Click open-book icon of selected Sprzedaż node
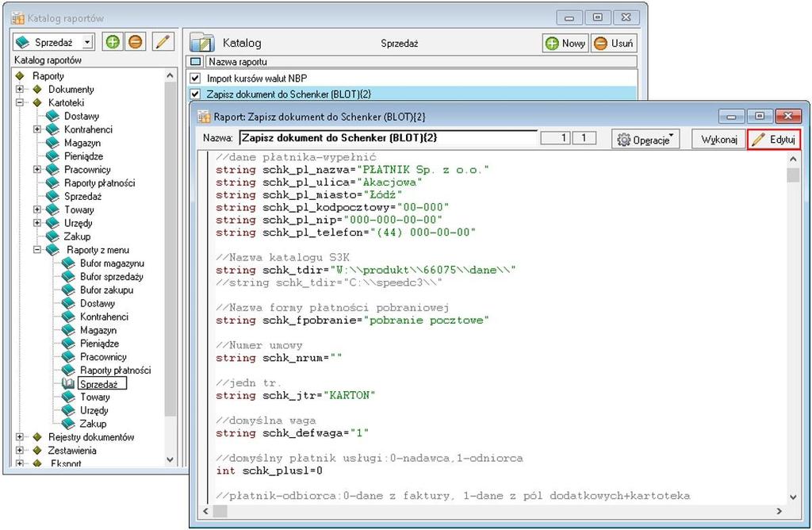Viewport: 812px width, 530px height. (x=68, y=383)
